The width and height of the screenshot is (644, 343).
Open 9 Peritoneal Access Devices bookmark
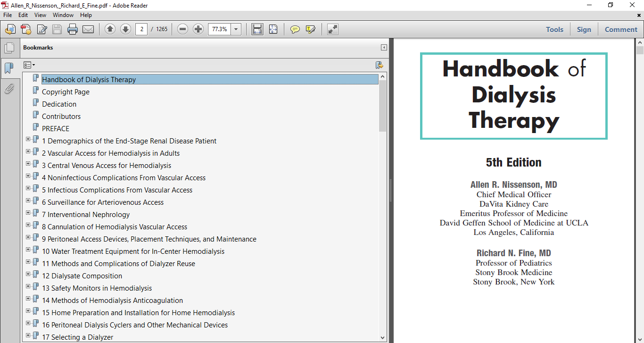click(149, 239)
